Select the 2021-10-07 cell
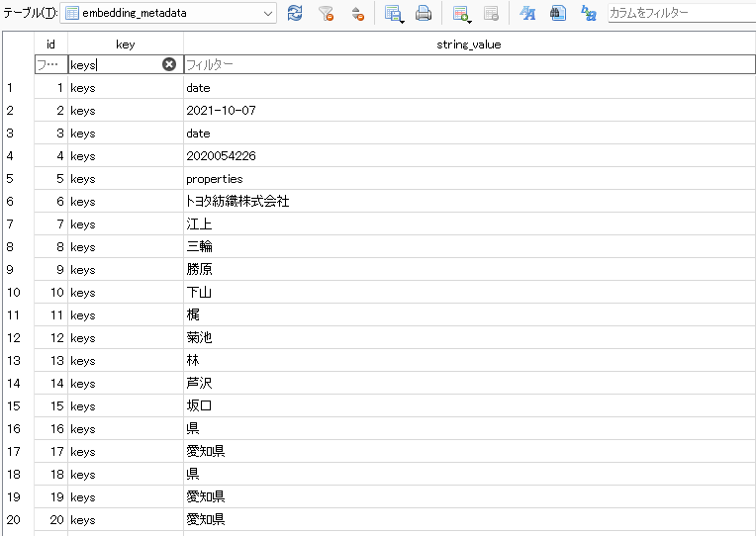756x536 pixels. tap(469, 111)
